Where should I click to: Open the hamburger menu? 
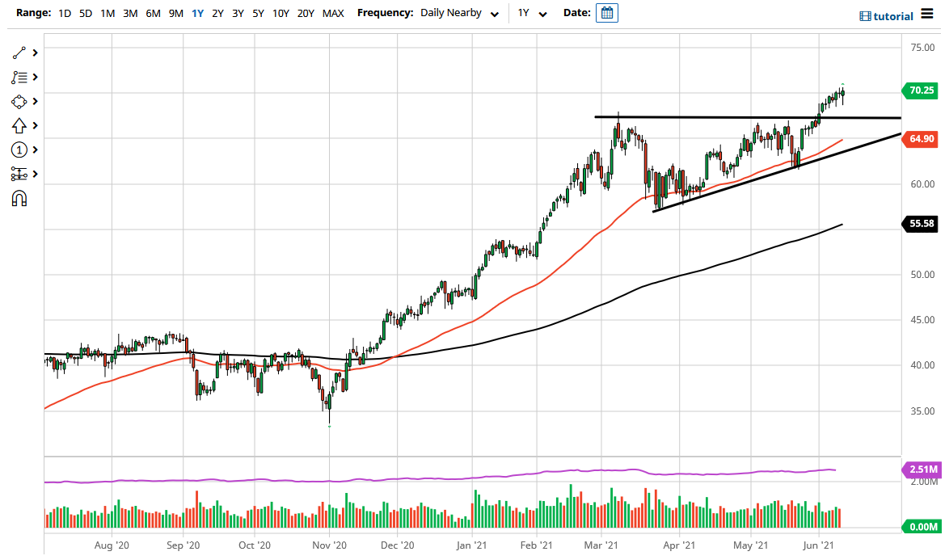[928, 15]
